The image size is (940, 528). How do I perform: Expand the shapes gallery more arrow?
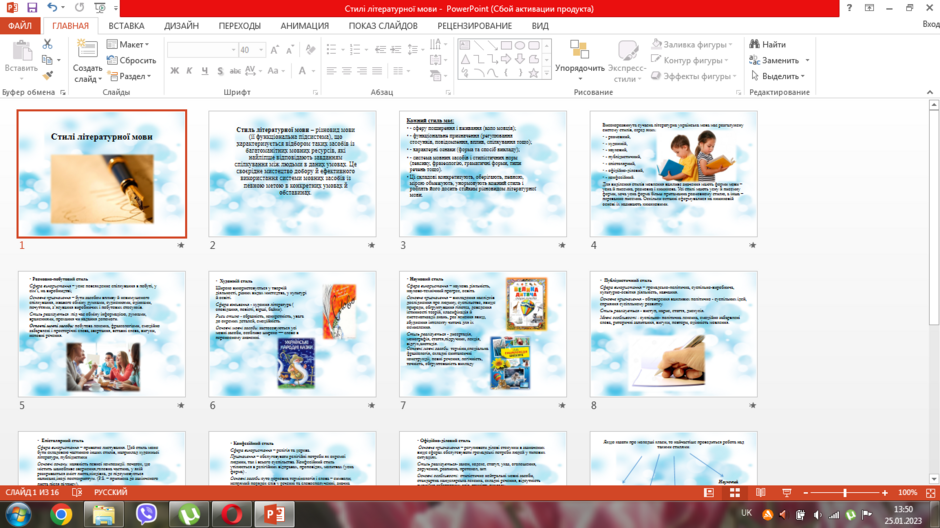point(546,73)
